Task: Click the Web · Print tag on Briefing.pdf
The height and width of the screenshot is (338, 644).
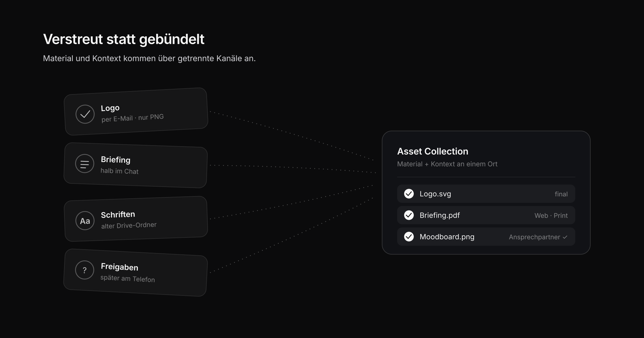Action: click(x=551, y=216)
